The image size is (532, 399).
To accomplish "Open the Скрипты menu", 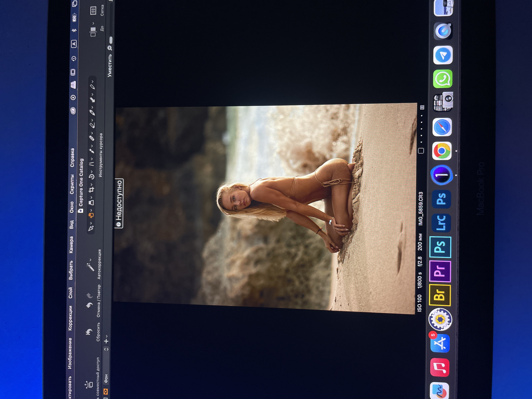I will pyautogui.click(x=72, y=185).
